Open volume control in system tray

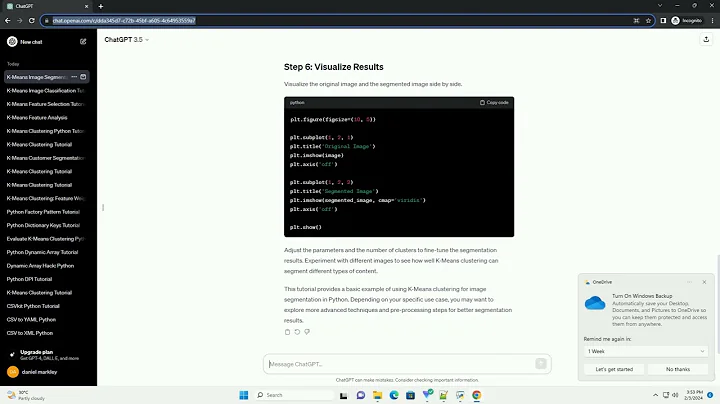coord(675,395)
